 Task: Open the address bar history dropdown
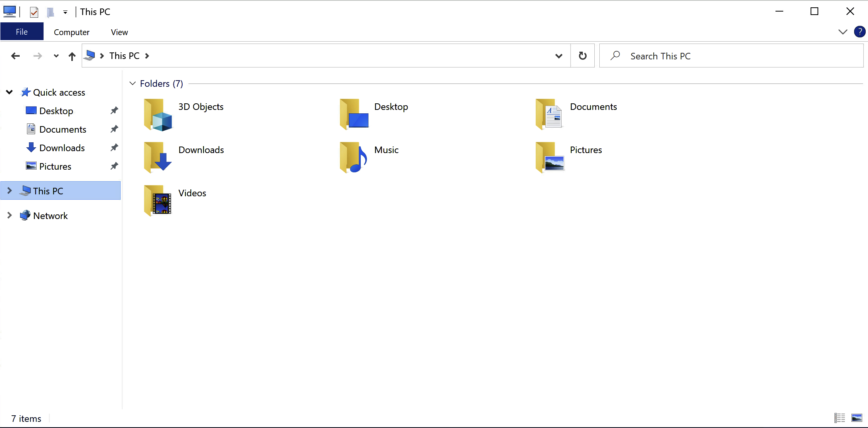point(558,56)
